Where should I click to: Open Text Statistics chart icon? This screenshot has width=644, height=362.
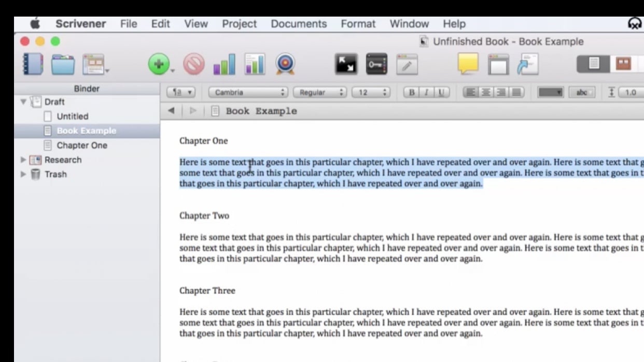[x=255, y=65]
